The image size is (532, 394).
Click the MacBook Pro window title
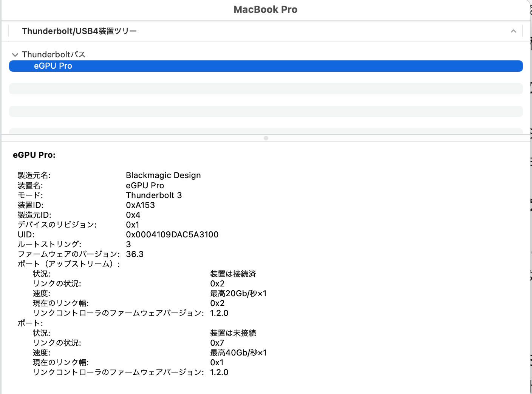click(x=266, y=9)
